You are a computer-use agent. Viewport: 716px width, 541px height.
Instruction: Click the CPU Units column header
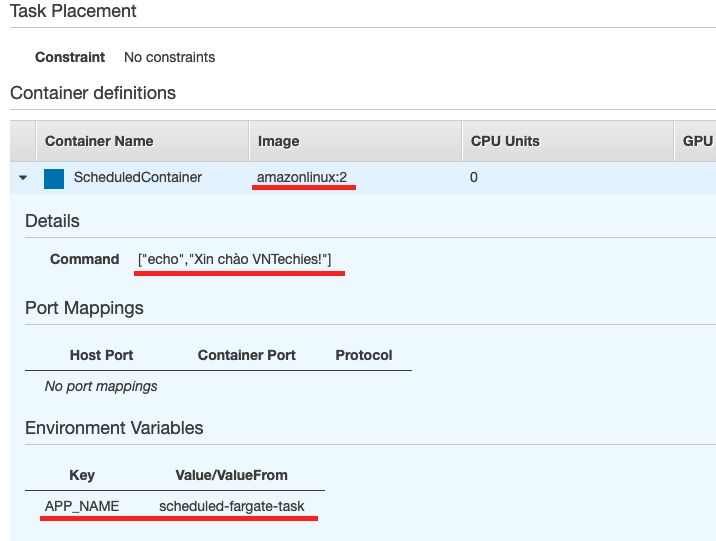(x=505, y=141)
